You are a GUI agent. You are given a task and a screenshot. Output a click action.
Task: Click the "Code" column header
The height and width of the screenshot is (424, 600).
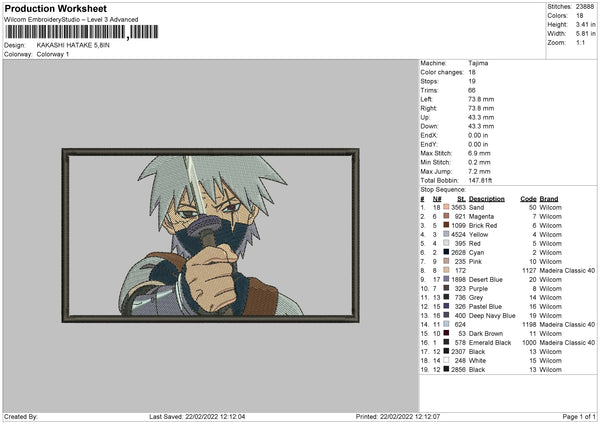[528, 199]
